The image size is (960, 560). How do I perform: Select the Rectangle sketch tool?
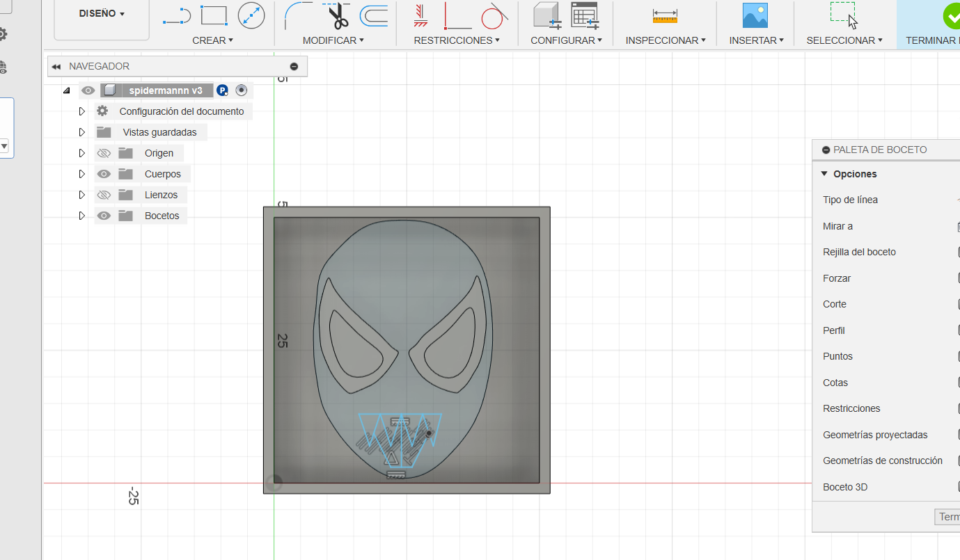click(214, 15)
